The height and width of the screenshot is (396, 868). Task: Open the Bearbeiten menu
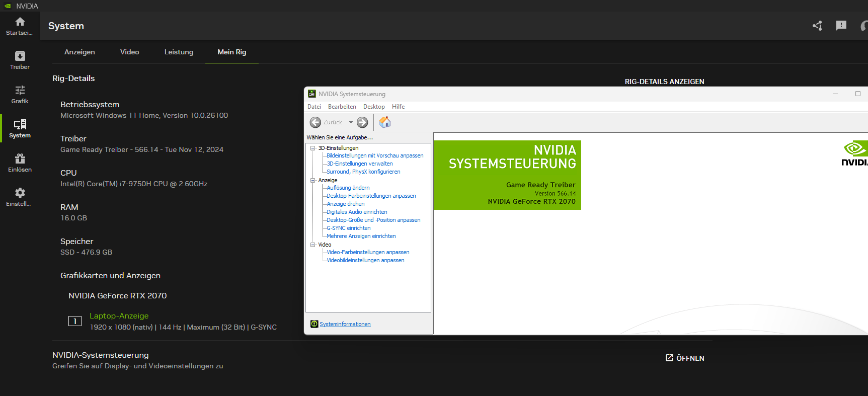coord(342,107)
